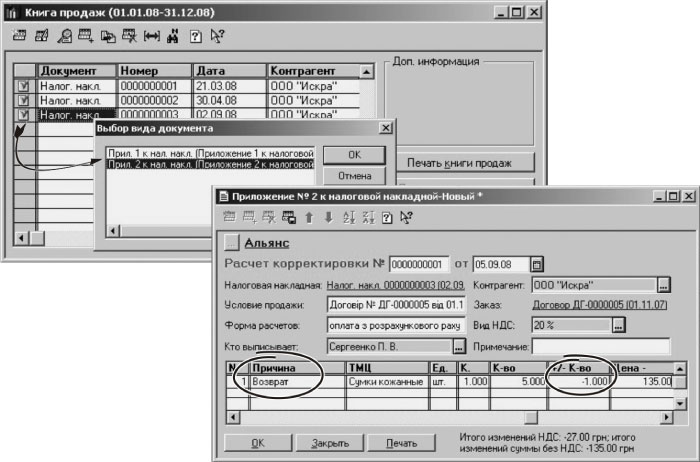700x462 pixels.
Task: Click move row up arrow in appendix toolbar
Action: coord(309,217)
